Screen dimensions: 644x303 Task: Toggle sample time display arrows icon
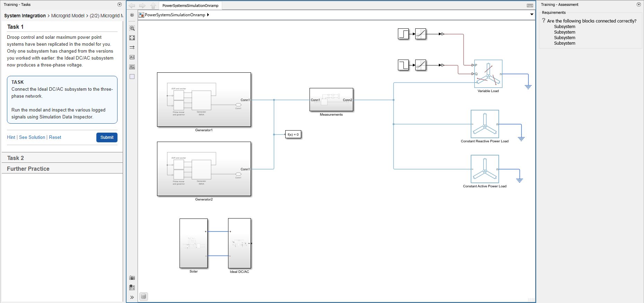coord(132,47)
